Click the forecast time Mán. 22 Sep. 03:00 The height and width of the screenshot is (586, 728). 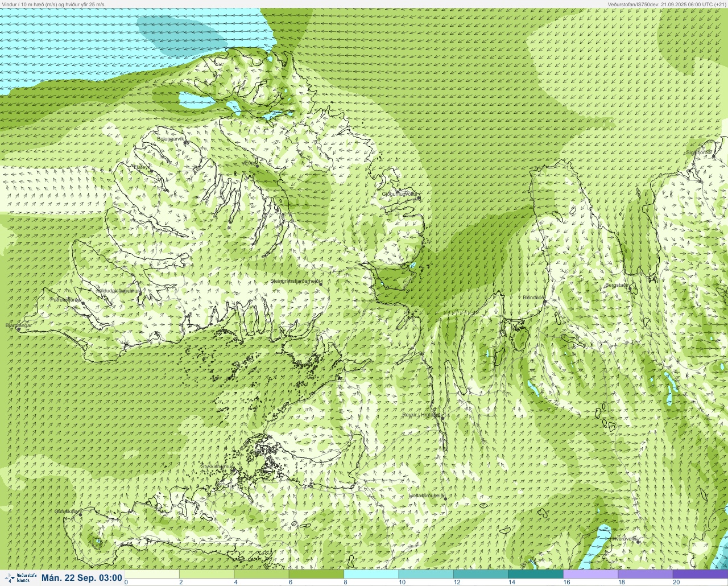click(82, 577)
